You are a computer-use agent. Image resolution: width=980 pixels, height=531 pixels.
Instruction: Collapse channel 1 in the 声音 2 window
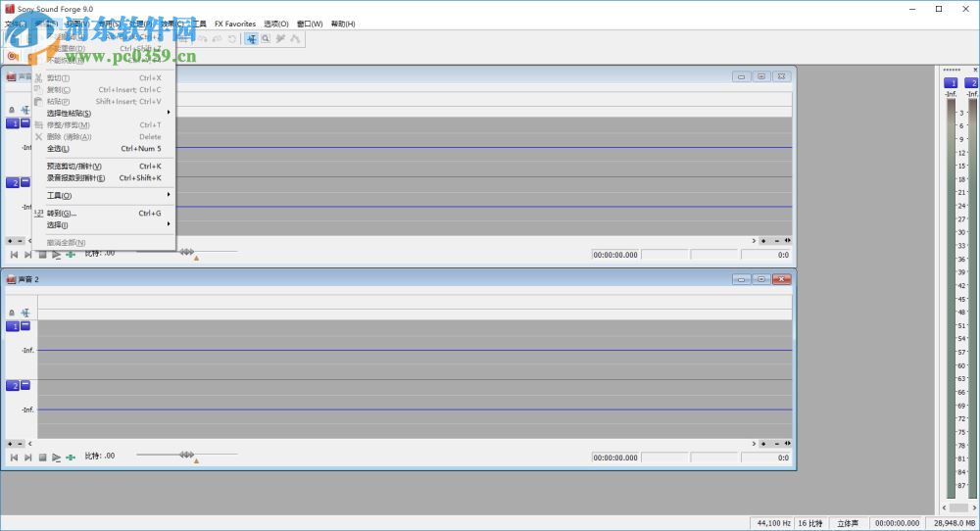pos(25,325)
